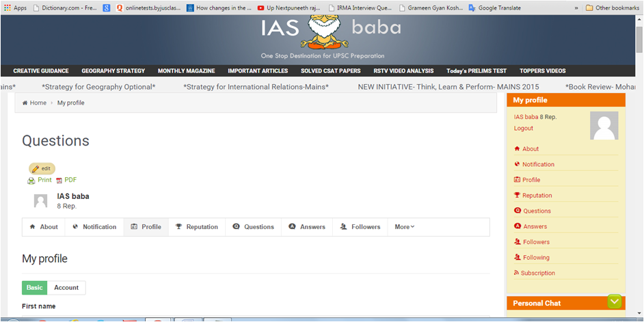Select the Basic profile button
644x322 pixels.
pos(34,288)
